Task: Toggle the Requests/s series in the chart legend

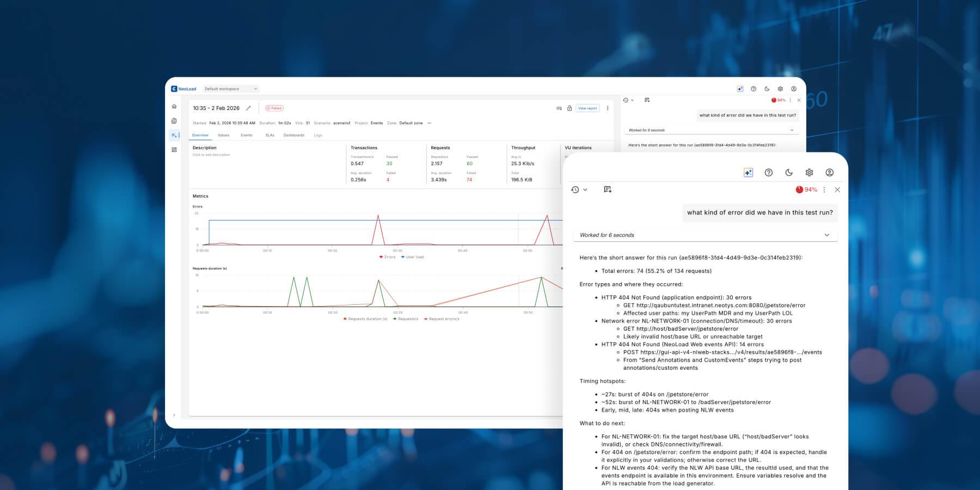Action: point(406,319)
